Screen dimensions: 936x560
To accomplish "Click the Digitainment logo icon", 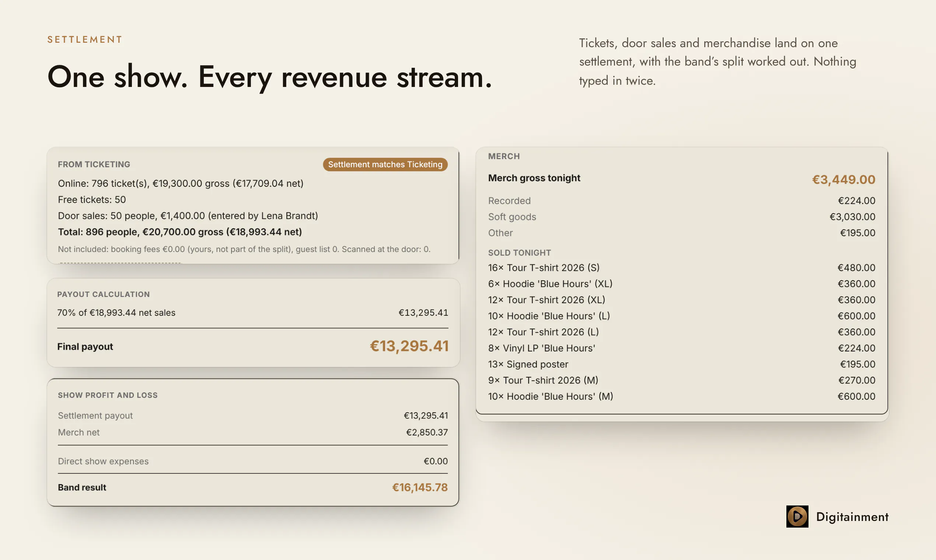I will pyautogui.click(x=797, y=516).
